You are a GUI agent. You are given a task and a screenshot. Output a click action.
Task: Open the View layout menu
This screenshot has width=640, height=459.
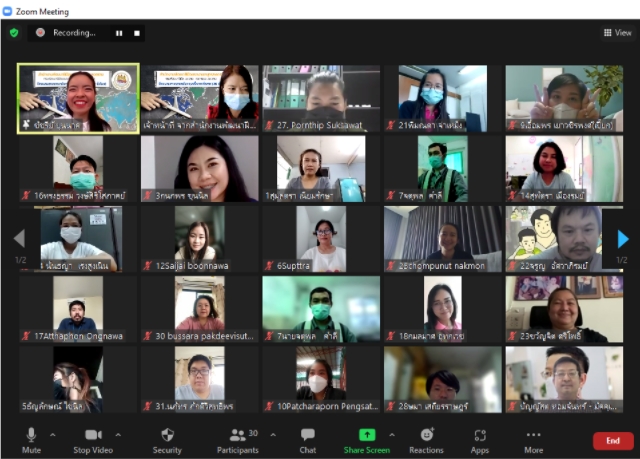617,32
